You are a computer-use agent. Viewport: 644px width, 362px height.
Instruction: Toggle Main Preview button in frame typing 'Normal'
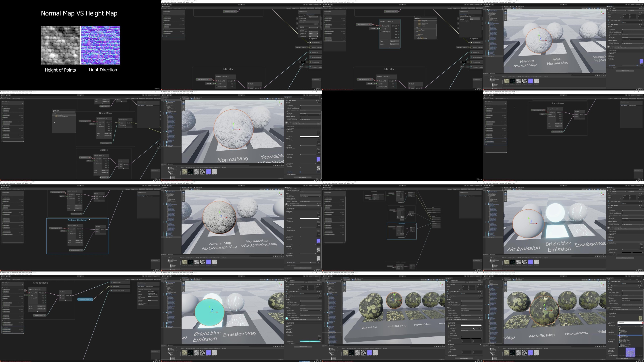[x=318, y=8]
